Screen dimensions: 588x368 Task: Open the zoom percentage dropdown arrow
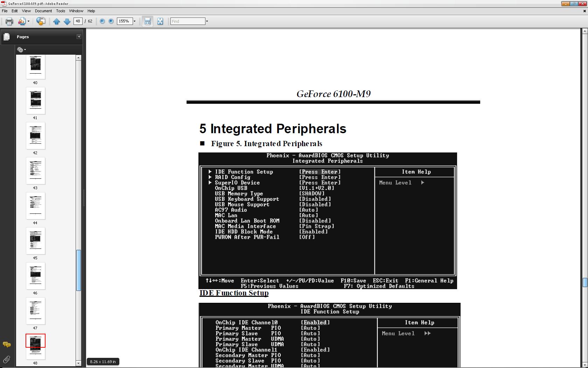(134, 21)
